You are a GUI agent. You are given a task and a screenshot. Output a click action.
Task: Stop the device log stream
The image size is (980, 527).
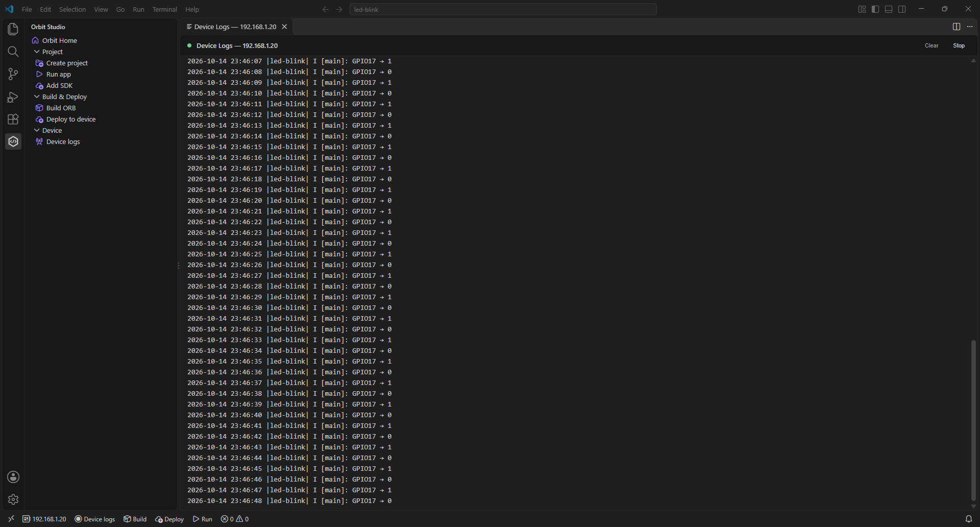click(959, 45)
